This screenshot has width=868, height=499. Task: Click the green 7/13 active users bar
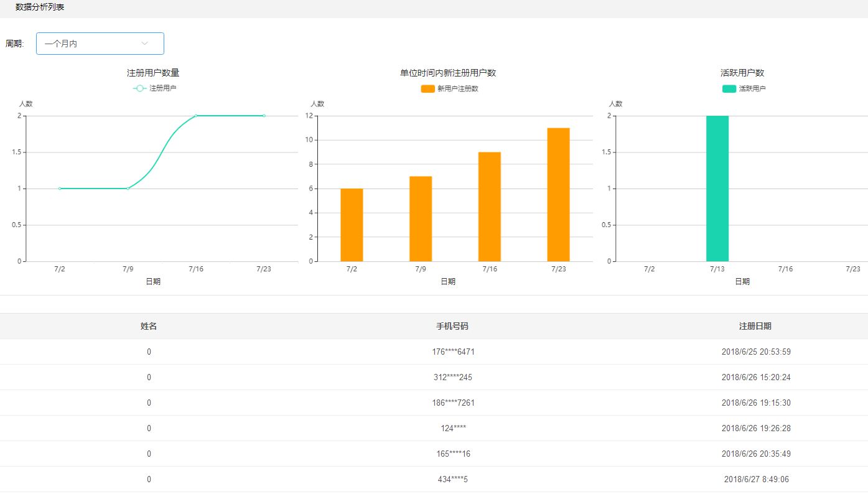pyautogui.click(x=717, y=188)
